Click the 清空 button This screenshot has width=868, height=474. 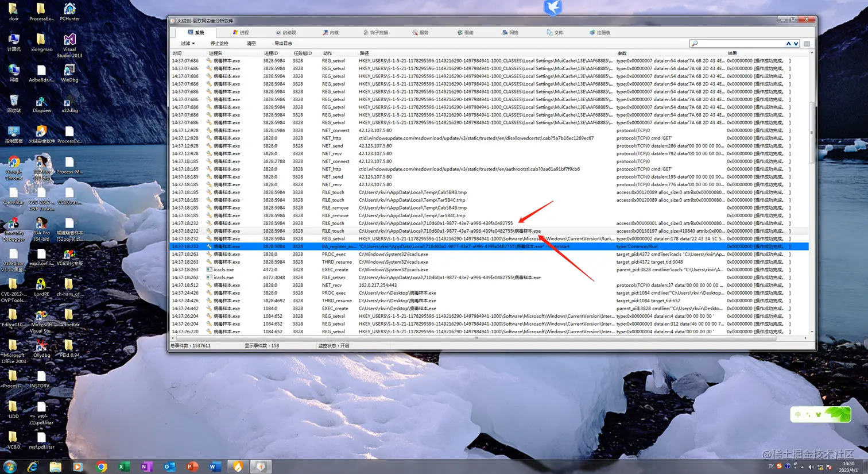point(251,44)
